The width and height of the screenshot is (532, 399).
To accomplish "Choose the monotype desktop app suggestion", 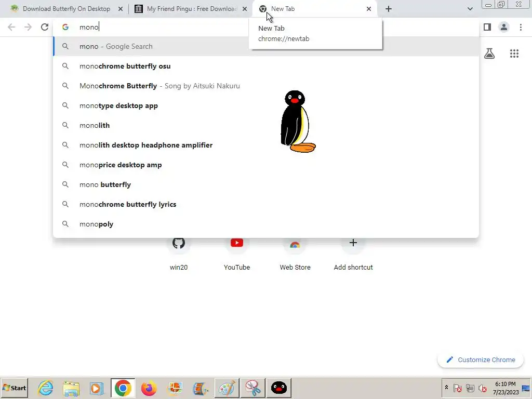I will (x=266, y=105).
